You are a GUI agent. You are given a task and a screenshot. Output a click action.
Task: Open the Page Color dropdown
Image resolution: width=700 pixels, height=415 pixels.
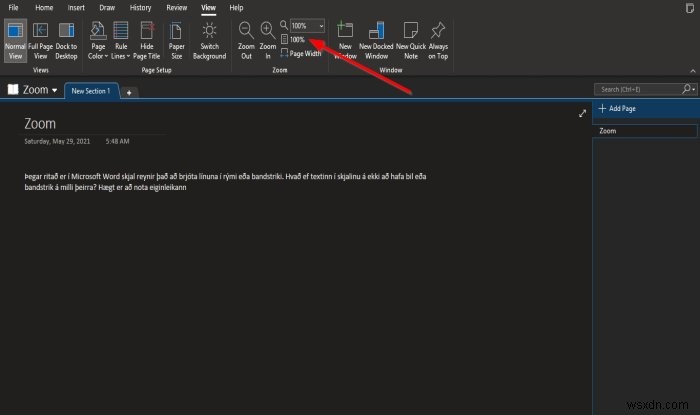(98, 41)
